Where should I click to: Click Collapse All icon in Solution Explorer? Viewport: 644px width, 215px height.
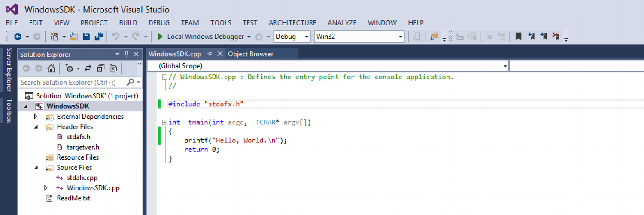100,68
